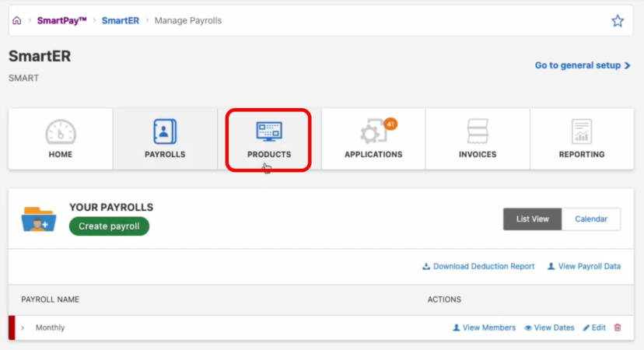Select the Monthly payroll name
The width and height of the screenshot is (644, 350).
[x=50, y=327]
